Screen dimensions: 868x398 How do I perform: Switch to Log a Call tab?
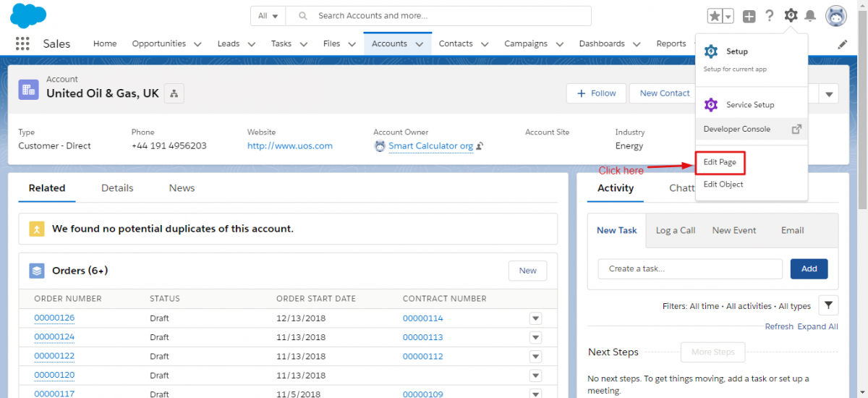pyautogui.click(x=676, y=230)
